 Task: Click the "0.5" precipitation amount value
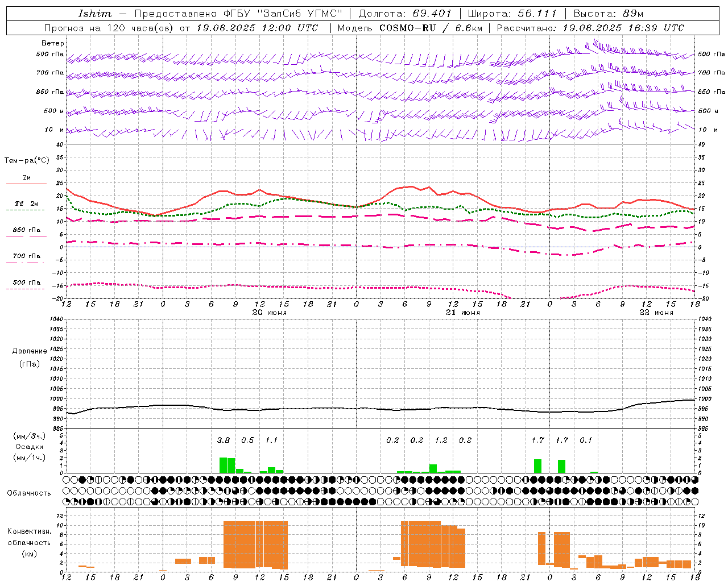coord(247,440)
